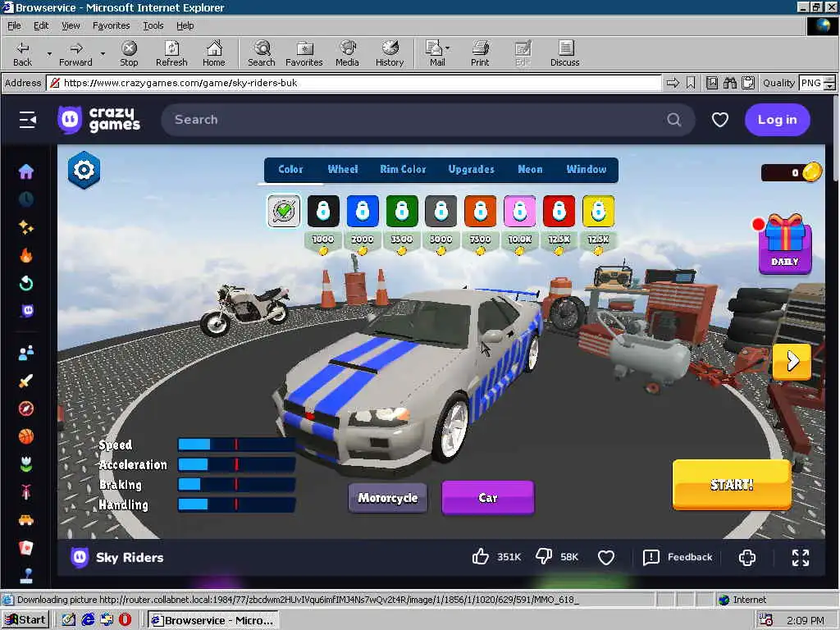Open the game settings gear icon
This screenshot has width=840, height=630.
[84, 171]
